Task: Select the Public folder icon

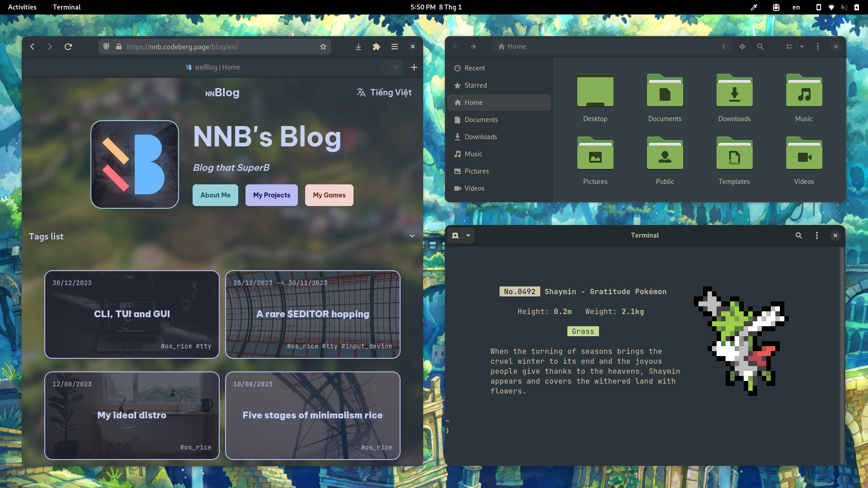Action: tap(665, 154)
